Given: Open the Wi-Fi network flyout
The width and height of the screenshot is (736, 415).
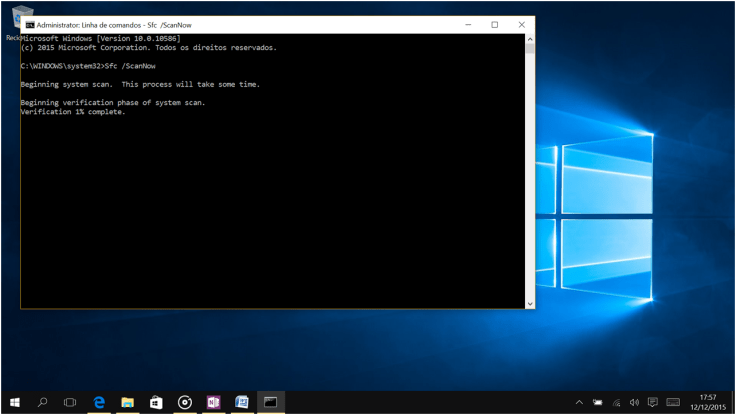Looking at the screenshot, I should point(616,402).
